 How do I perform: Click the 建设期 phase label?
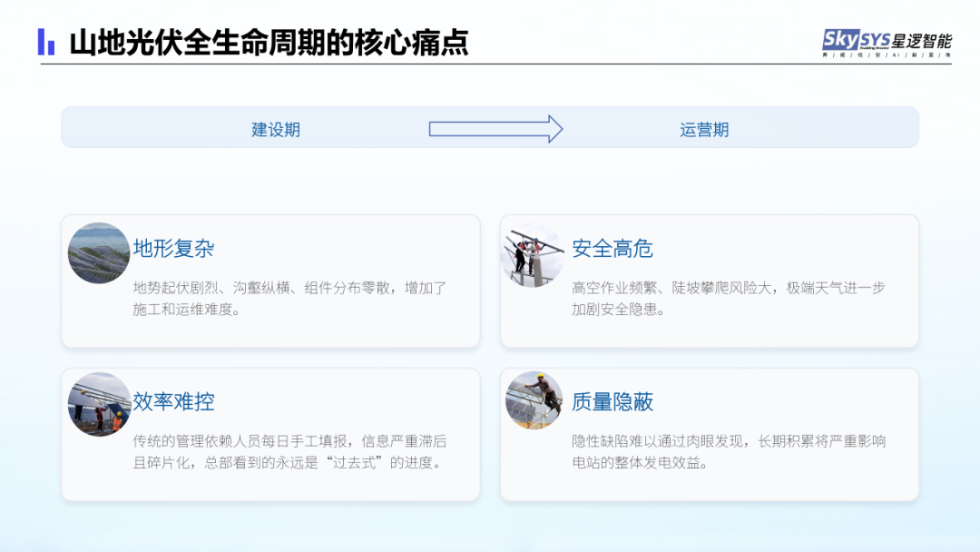(x=276, y=129)
